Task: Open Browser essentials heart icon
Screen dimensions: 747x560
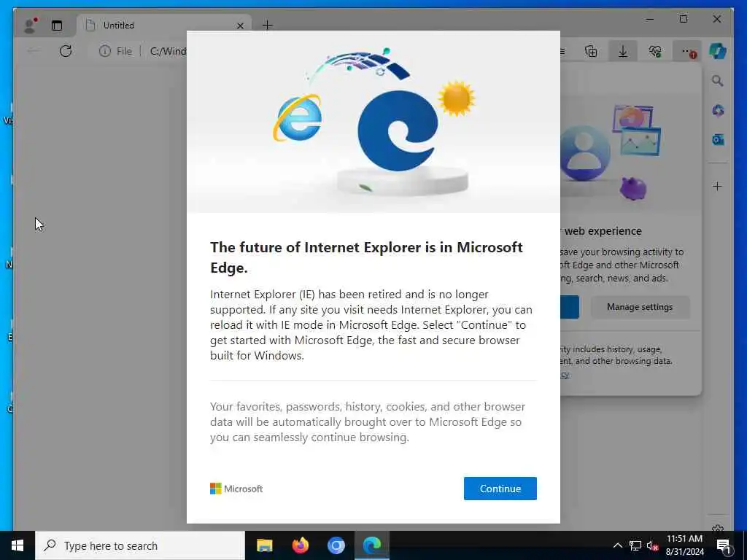Action: tap(655, 51)
